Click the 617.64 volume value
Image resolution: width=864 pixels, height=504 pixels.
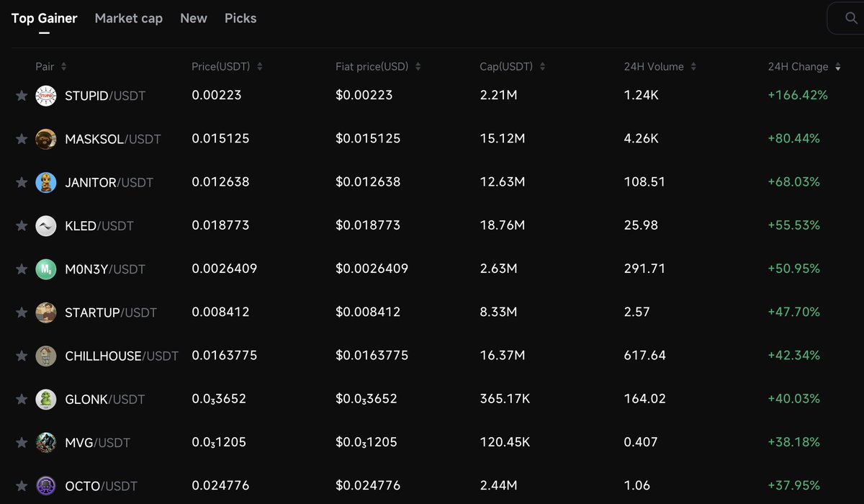tap(645, 355)
